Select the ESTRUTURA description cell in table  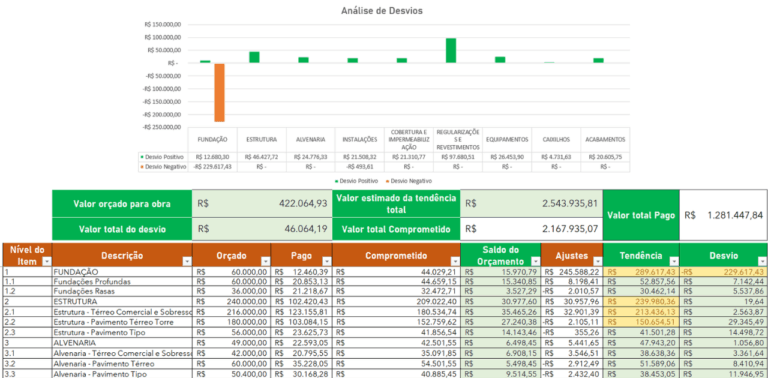pos(122,301)
